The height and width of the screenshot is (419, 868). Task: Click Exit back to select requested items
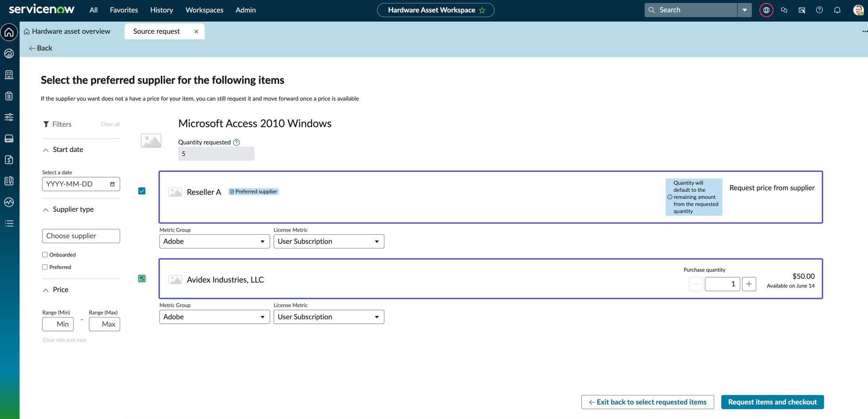(647, 402)
